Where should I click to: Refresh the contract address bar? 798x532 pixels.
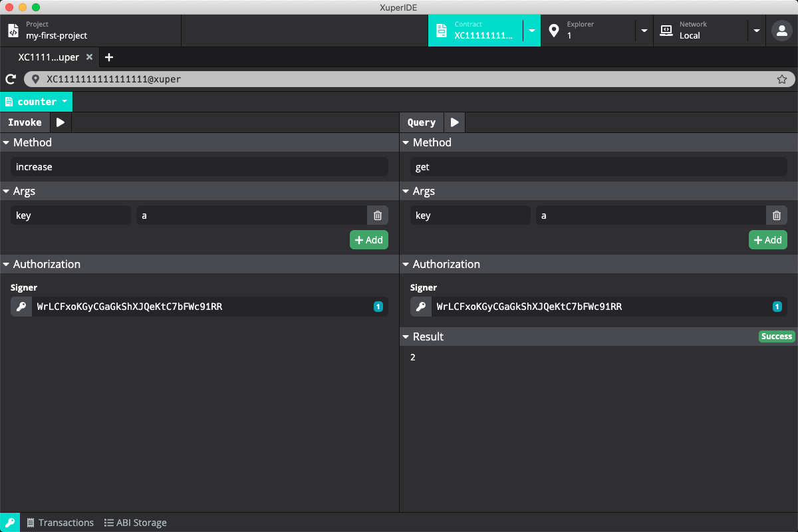coord(11,79)
